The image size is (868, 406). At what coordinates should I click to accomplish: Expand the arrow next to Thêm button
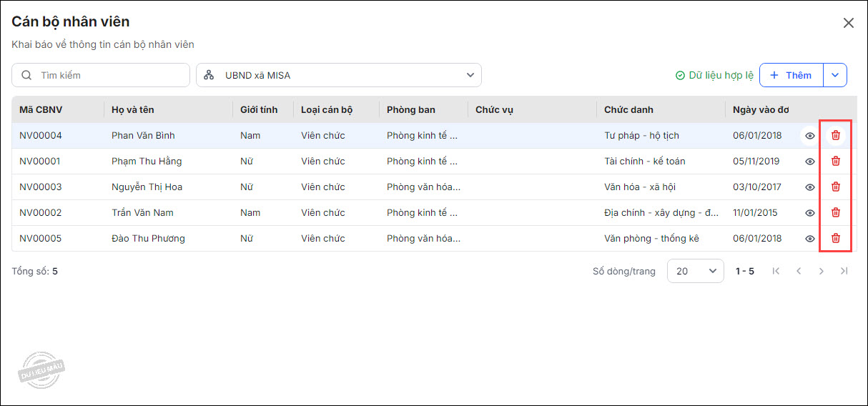835,75
